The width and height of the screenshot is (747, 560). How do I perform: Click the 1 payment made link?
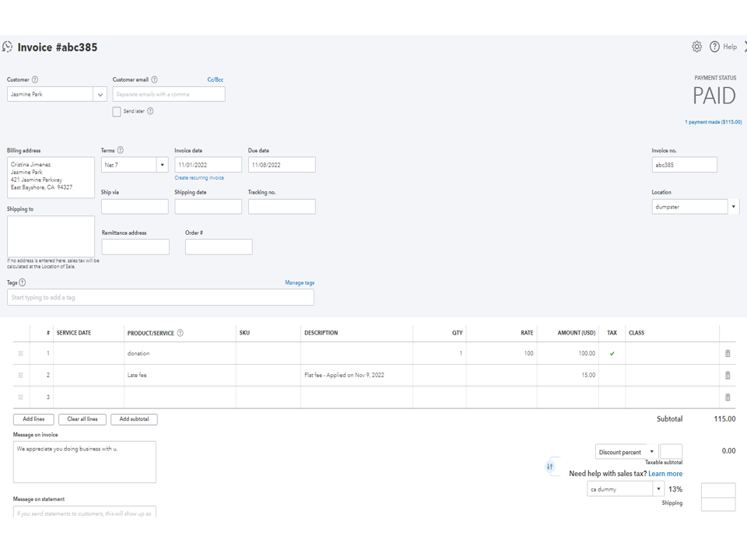click(x=714, y=122)
